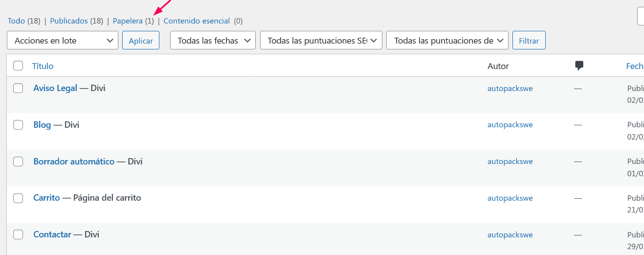
Task: Mark the Contactar page checkbox
Action: [18, 235]
